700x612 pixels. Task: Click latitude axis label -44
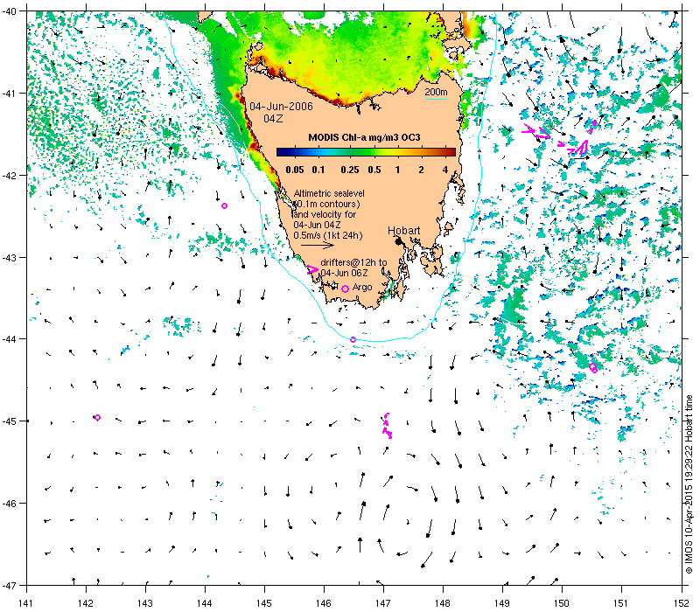[x=9, y=339]
